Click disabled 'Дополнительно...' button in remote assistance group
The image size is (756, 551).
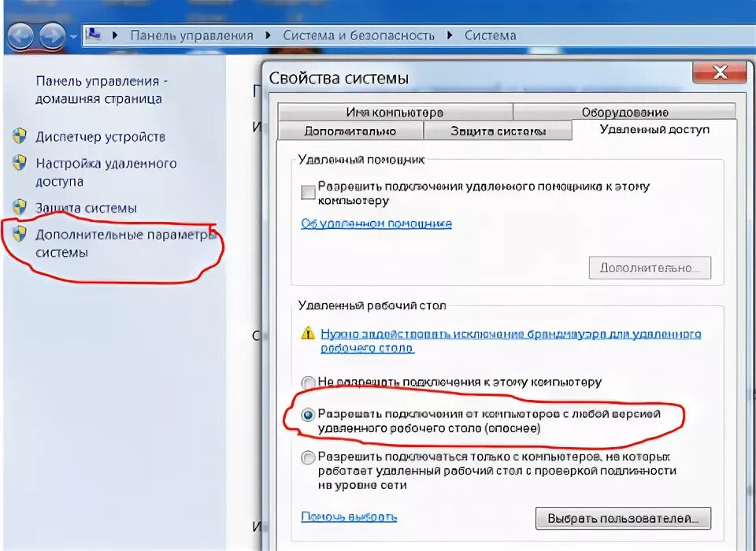[650, 268]
